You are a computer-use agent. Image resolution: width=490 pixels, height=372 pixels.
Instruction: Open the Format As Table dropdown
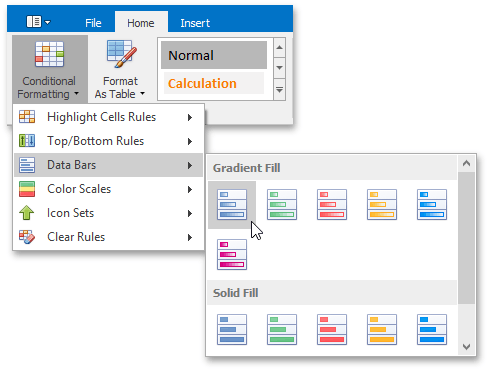(120, 69)
